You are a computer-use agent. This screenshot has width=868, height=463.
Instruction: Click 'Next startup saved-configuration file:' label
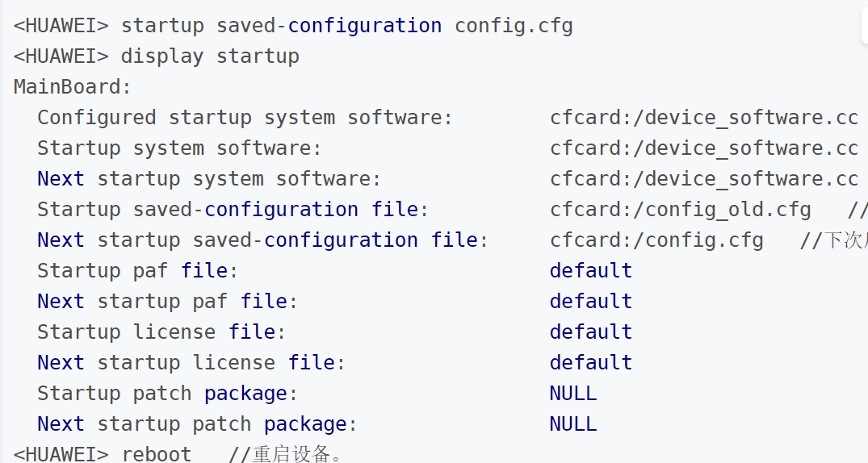[x=262, y=240]
